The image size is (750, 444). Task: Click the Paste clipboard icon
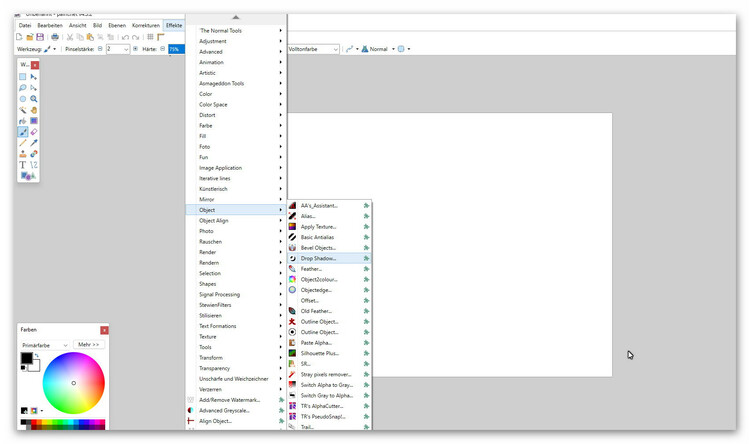(90, 37)
